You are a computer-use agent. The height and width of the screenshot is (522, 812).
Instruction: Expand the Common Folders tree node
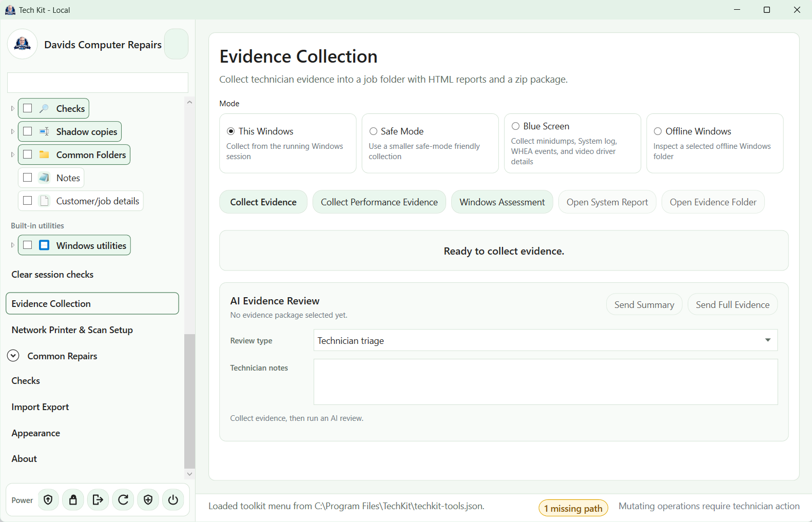coord(13,154)
